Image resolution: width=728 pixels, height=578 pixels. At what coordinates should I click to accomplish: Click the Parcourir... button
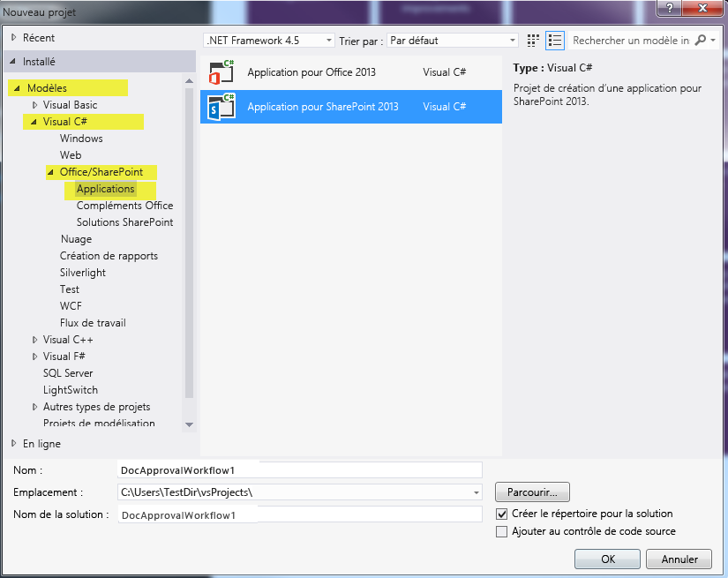(x=532, y=492)
